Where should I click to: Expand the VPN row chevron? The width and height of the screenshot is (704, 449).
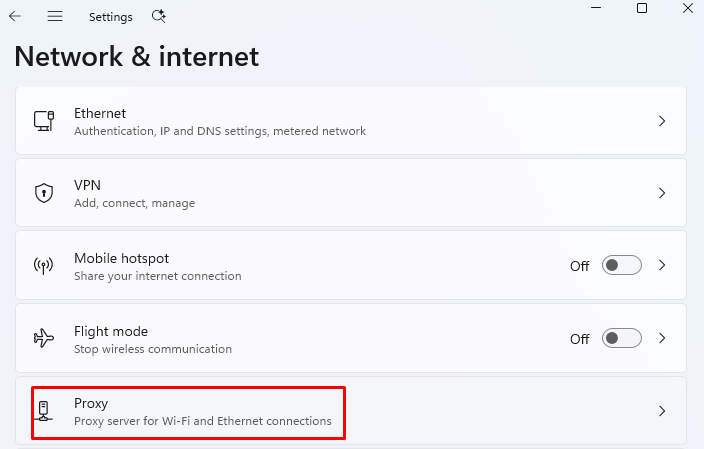point(662,193)
